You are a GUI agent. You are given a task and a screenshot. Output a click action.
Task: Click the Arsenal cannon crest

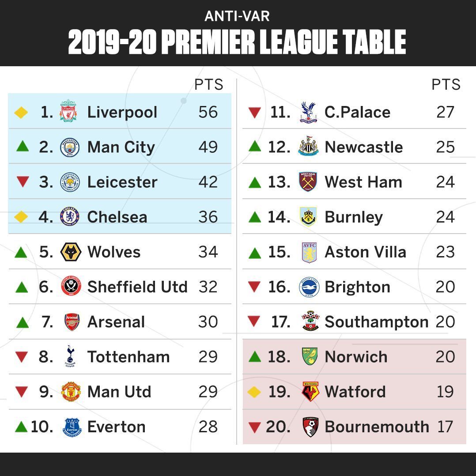click(x=72, y=322)
